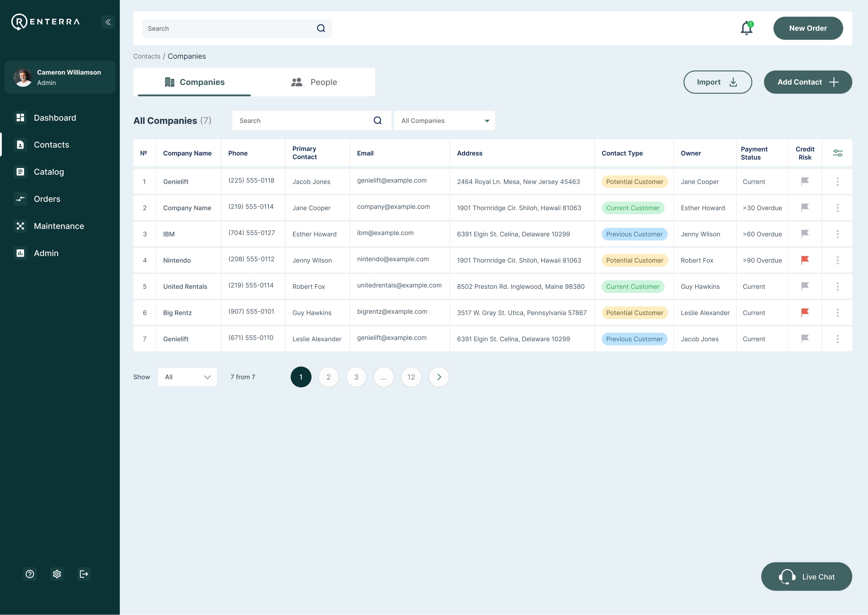Image resolution: width=868 pixels, height=615 pixels.
Task: Open row menu for United Rentals row
Action: click(837, 287)
